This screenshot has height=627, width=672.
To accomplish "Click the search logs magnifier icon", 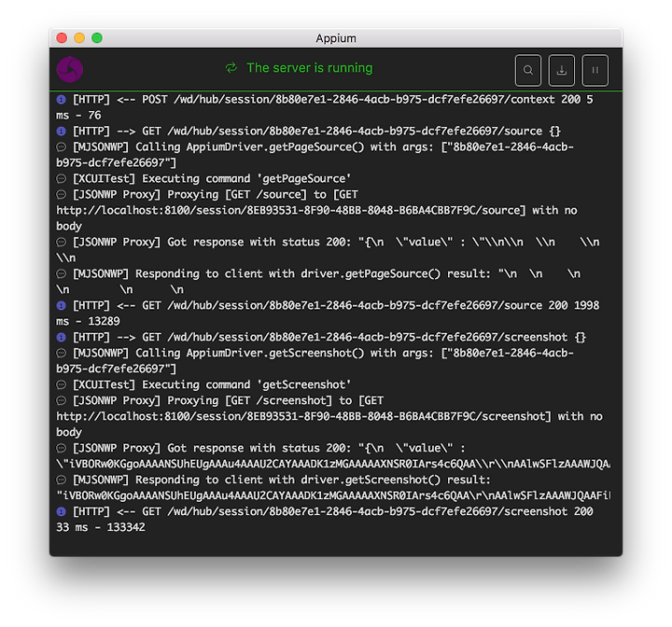I will (x=528, y=70).
